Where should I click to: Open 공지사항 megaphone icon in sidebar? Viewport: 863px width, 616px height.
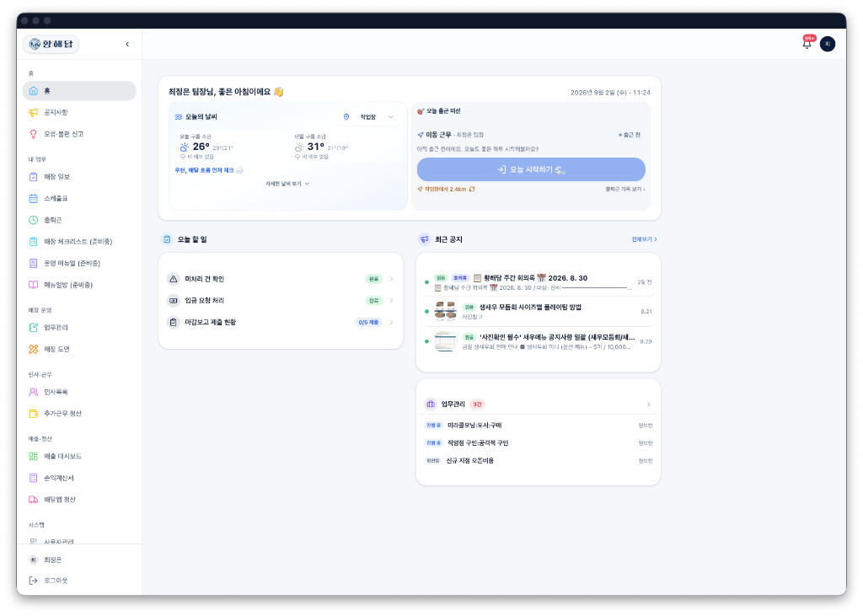click(34, 112)
